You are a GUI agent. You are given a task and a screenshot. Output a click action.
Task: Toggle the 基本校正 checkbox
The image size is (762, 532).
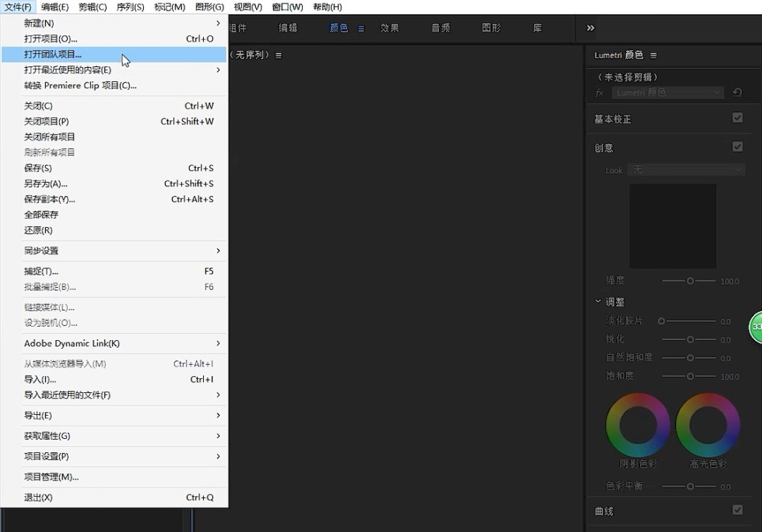point(737,118)
